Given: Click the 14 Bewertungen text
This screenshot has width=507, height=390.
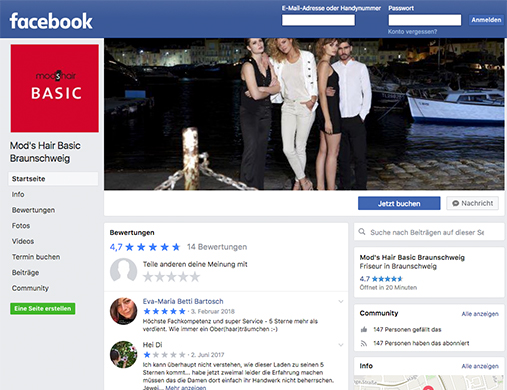Looking at the screenshot, I should point(217,247).
